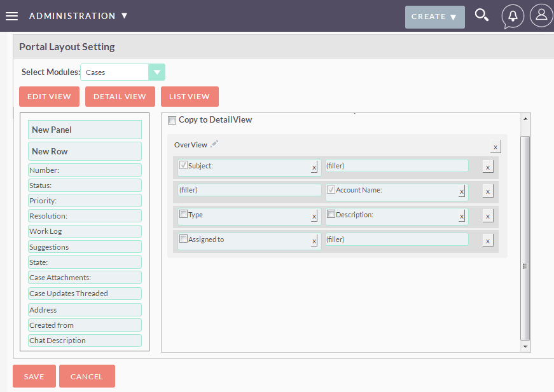Expand the Administration menu arrow
The width and height of the screenshot is (554, 392).
pos(125,15)
